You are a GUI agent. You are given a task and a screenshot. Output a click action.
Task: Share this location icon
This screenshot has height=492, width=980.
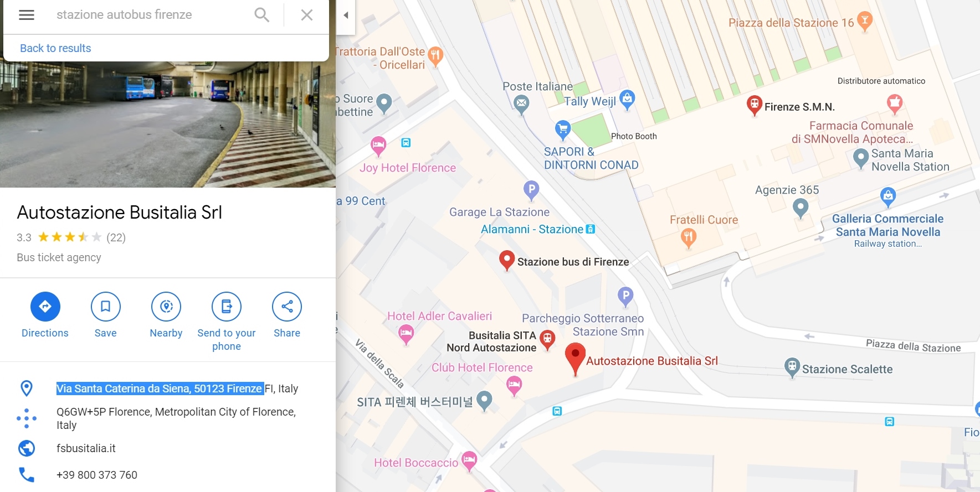coord(287,307)
